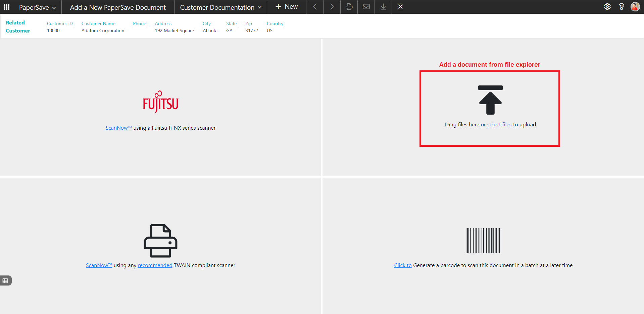Viewport: 644px width, 314px height.
Task: Open the app launcher grid icon
Action: click(7, 7)
